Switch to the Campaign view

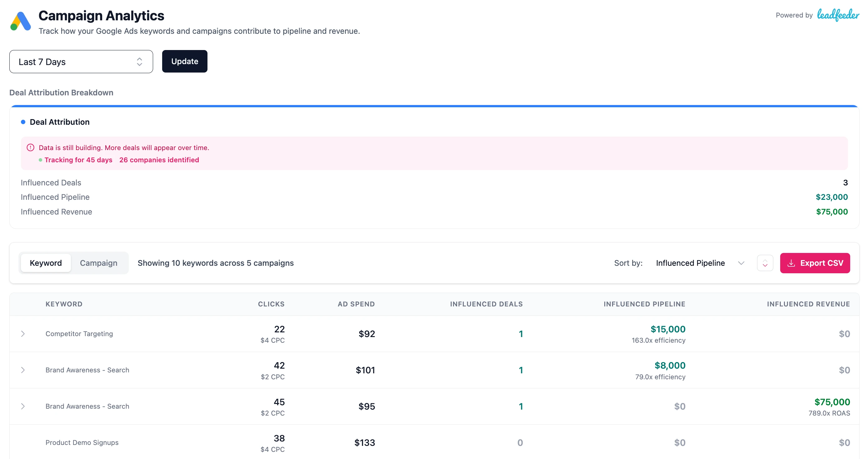tap(98, 263)
